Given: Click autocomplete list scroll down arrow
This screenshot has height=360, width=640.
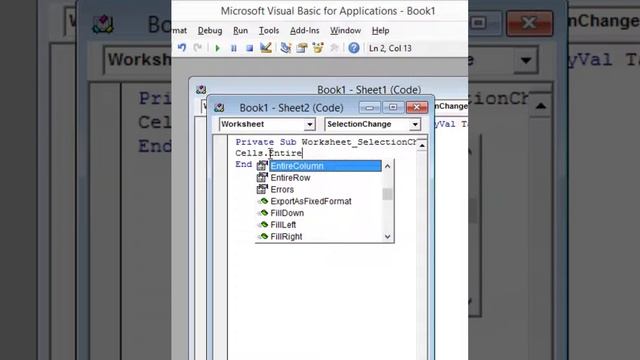Looking at the screenshot, I should tap(388, 237).
